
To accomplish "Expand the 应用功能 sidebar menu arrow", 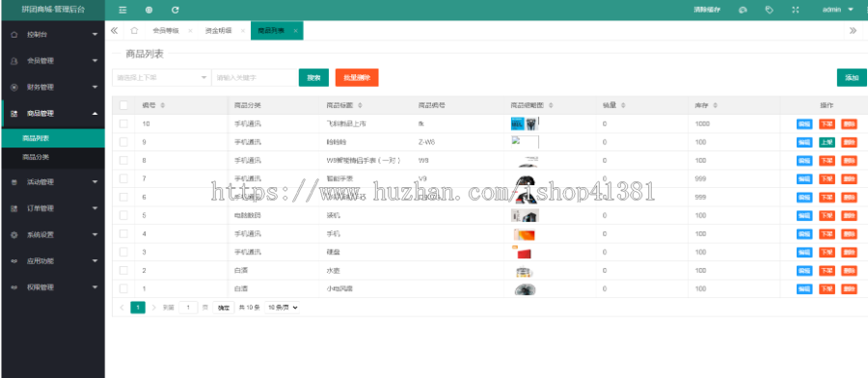I will (95, 260).
